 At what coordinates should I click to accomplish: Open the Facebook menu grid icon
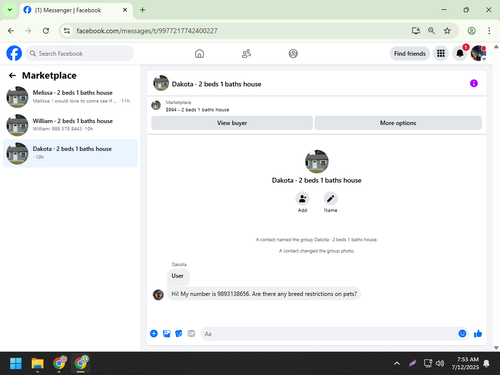click(x=441, y=53)
